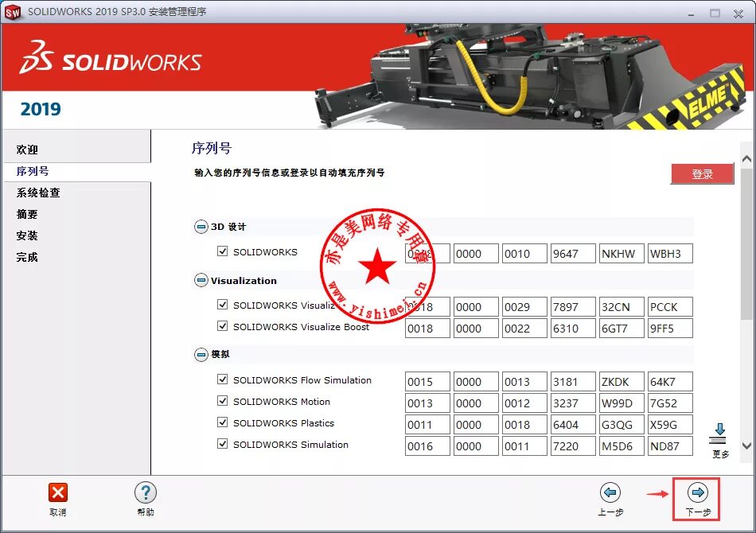Click the 序列号 page heading
This screenshot has width=756, height=533.
(x=211, y=147)
